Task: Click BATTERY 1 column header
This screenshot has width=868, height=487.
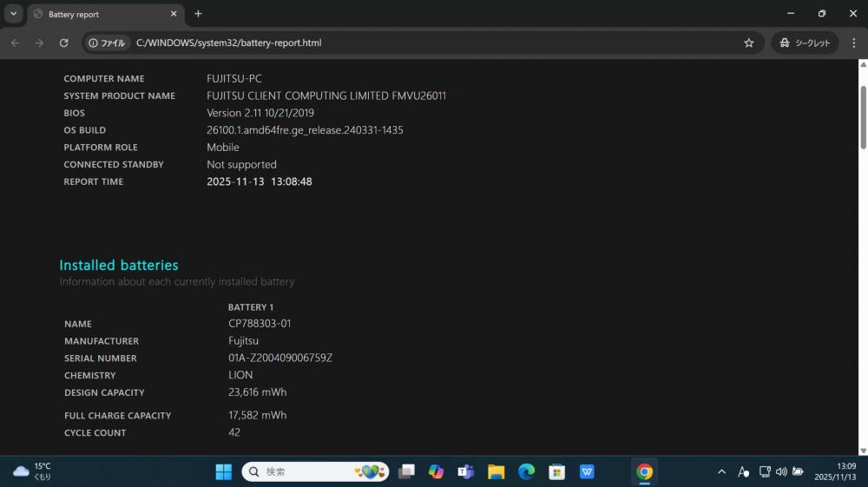Action: [x=251, y=307]
